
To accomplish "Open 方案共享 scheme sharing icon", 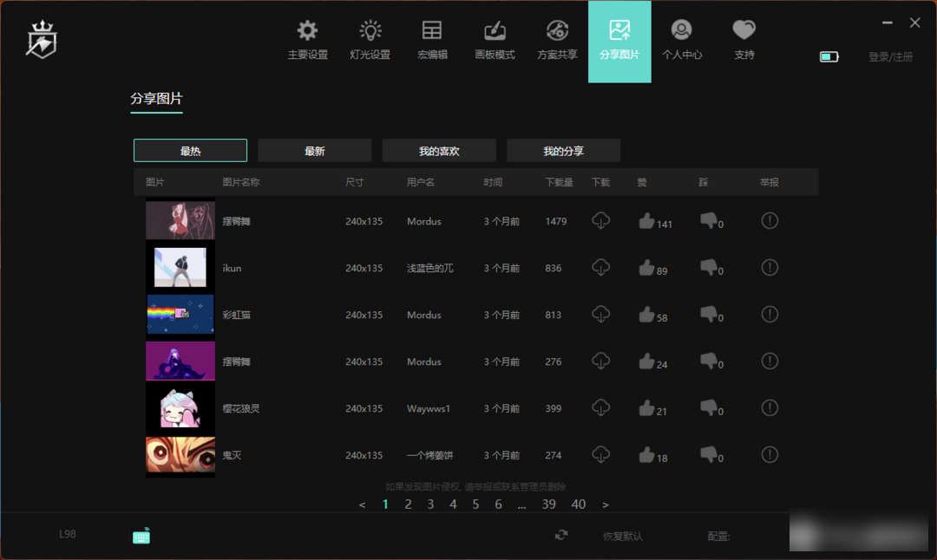I will coord(557,30).
